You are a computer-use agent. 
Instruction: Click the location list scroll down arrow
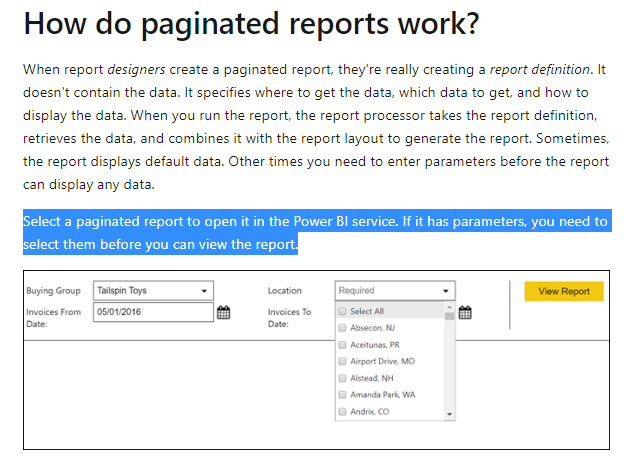[449, 414]
